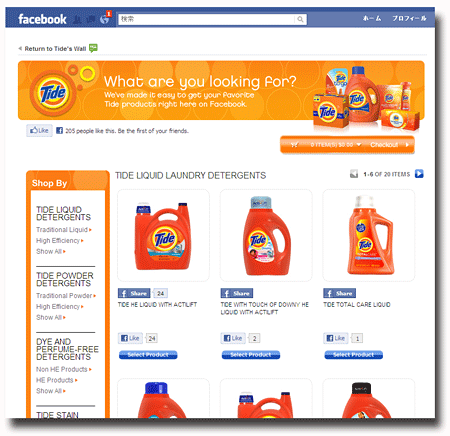Open the Profile menu item in header
Image resolution: width=450 pixels, height=436 pixels.
[x=409, y=18]
